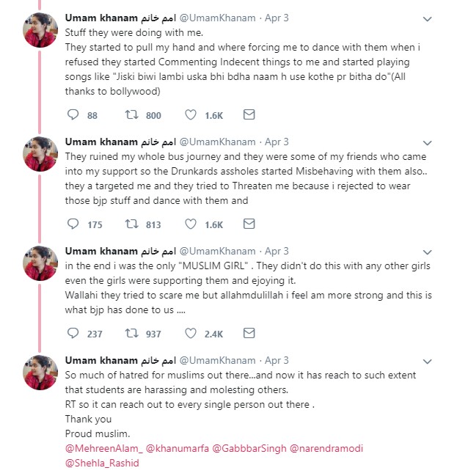
Task: Open the Apr 3 timestamp of last tweet
Action: (277, 360)
